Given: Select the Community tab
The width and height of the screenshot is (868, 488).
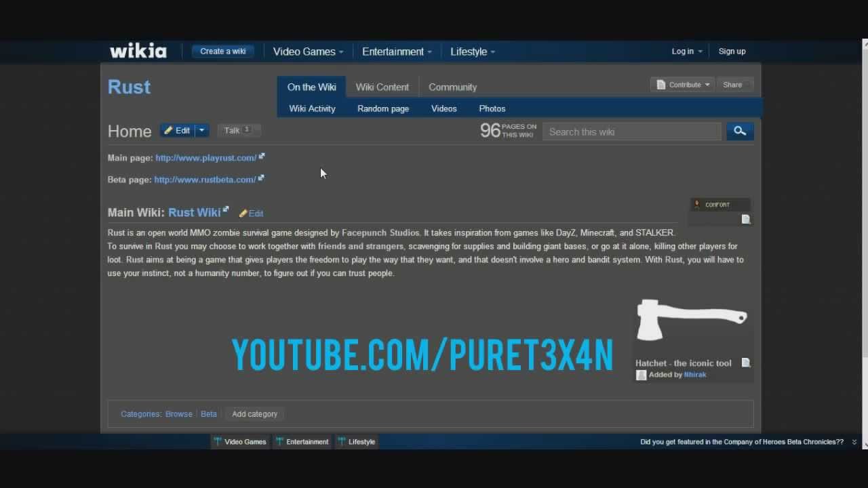Looking at the screenshot, I should coord(452,87).
